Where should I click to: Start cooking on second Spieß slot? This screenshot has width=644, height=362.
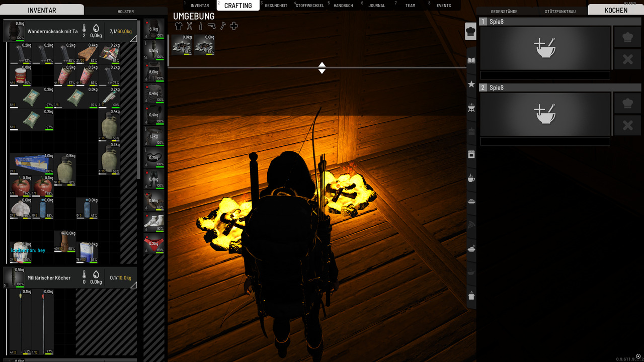(x=627, y=104)
